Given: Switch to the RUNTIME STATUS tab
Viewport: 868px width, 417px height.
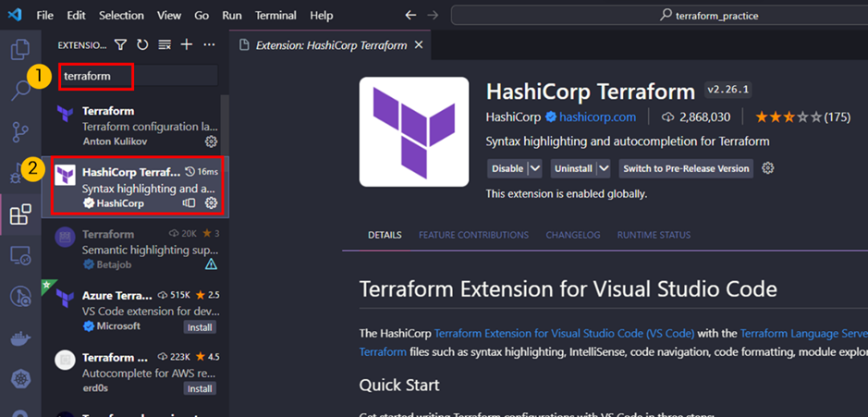Looking at the screenshot, I should 654,235.
